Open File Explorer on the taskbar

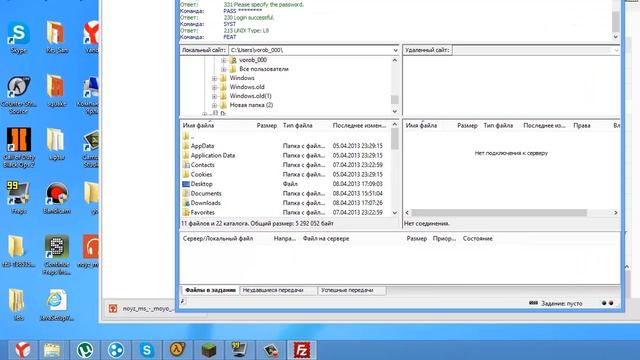tap(52, 350)
